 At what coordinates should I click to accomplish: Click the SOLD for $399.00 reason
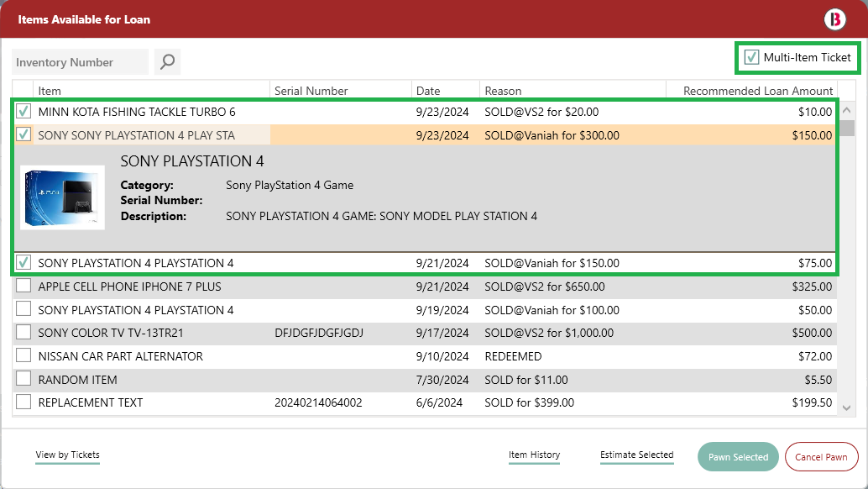[529, 402]
